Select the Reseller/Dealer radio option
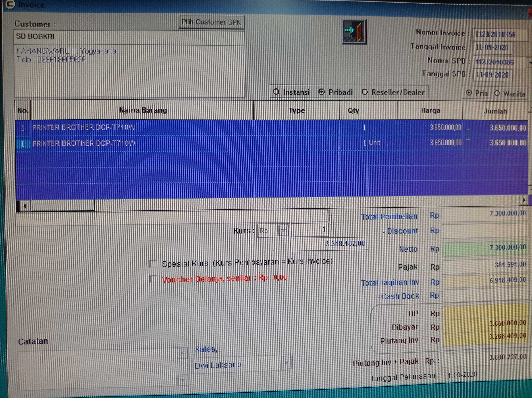The image size is (532, 398). [x=365, y=92]
